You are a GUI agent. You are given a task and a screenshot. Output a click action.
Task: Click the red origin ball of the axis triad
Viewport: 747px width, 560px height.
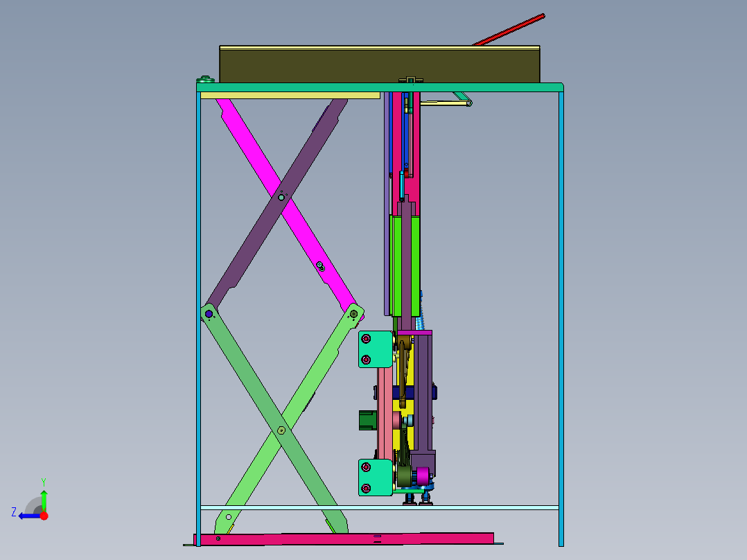[44, 516]
